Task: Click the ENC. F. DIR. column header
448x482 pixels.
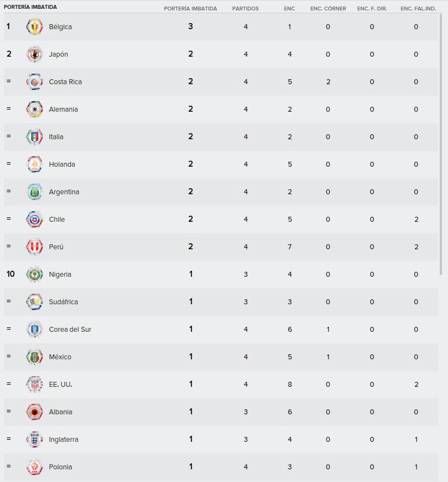Action: [372, 9]
